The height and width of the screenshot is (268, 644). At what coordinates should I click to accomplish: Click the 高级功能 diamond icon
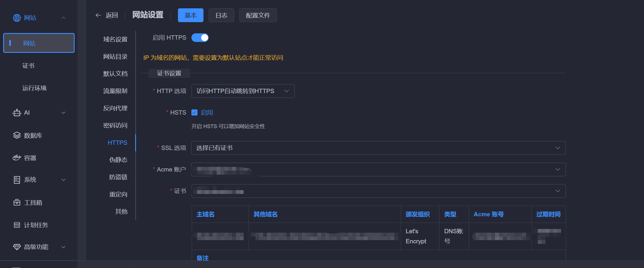tap(17, 247)
